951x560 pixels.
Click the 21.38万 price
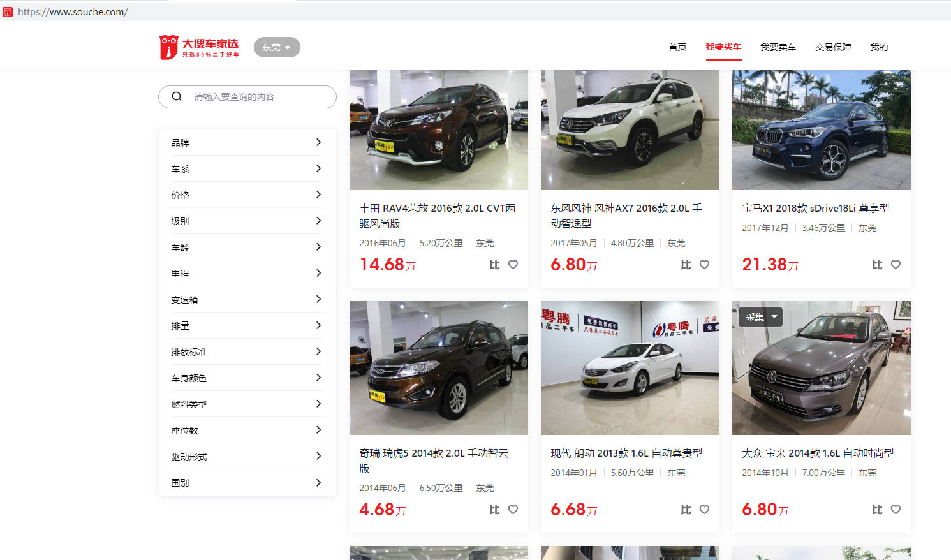tap(770, 265)
